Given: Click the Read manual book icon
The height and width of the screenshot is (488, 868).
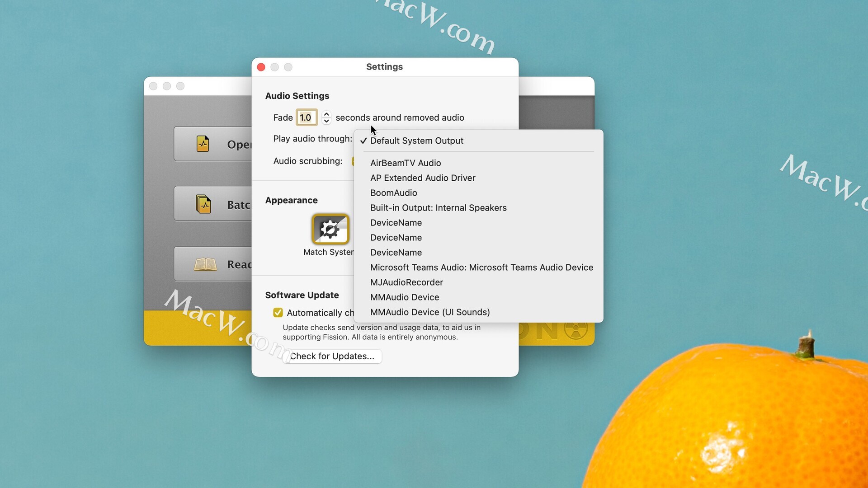Looking at the screenshot, I should (205, 264).
